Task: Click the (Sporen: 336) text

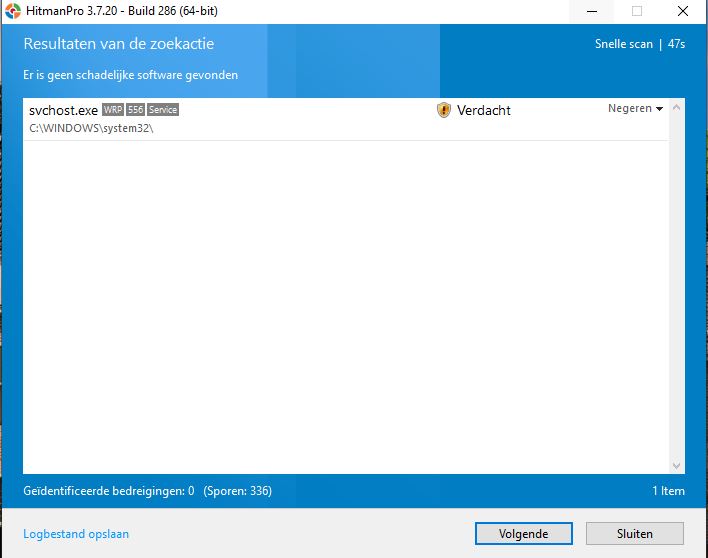Action: pyautogui.click(x=238, y=491)
